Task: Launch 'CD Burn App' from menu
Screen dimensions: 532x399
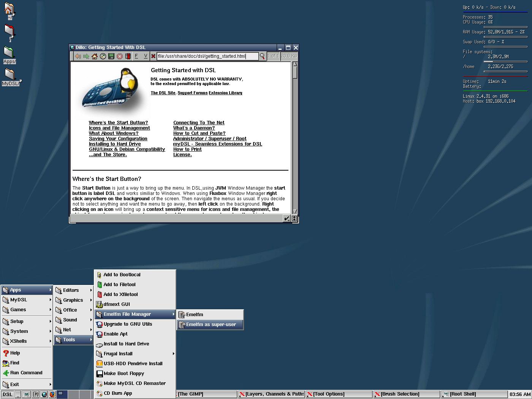Action: (135, 393)
